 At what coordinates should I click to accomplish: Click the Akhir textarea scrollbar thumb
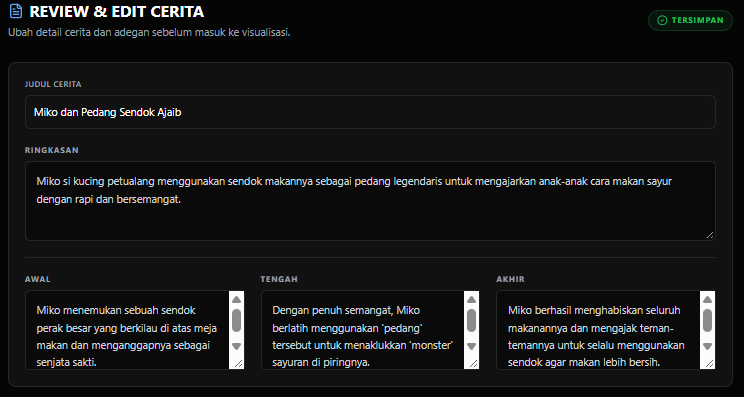707,321
